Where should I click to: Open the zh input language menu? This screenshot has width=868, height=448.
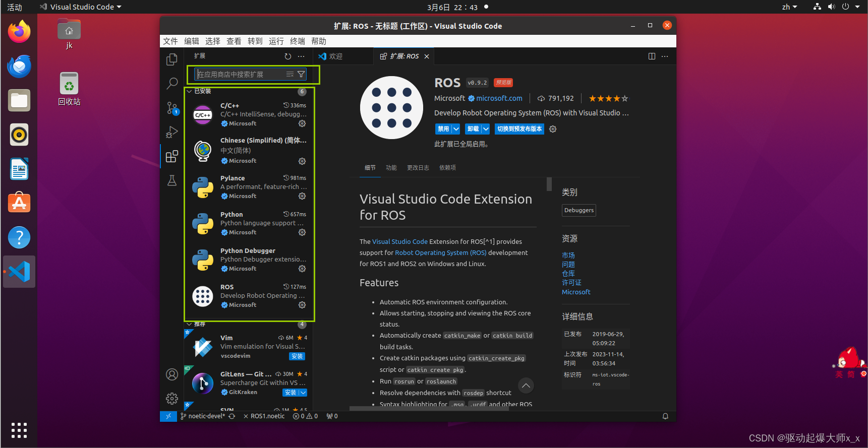pos(789,7)
